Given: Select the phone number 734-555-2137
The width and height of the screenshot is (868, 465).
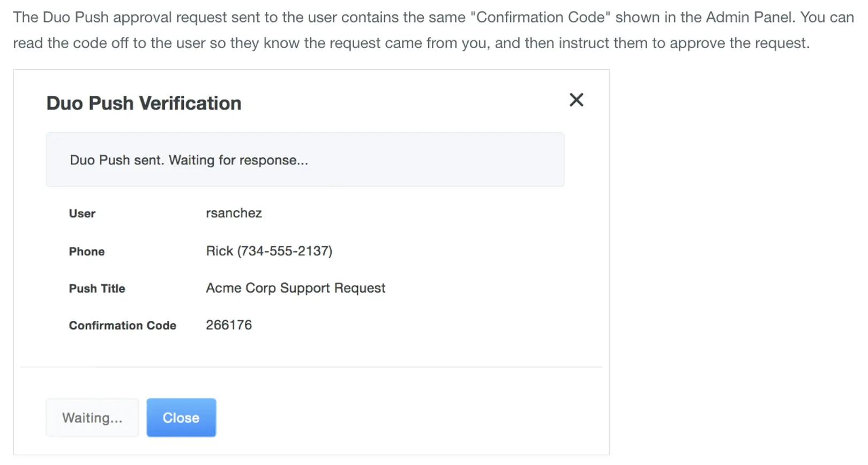Looking at the screenshot, I should [269, 251].
